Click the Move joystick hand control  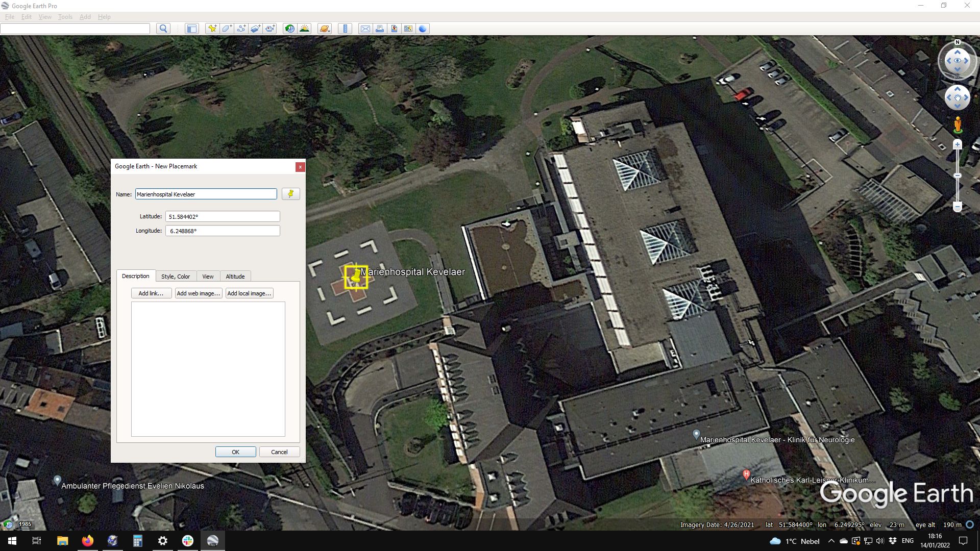point(958,97)
